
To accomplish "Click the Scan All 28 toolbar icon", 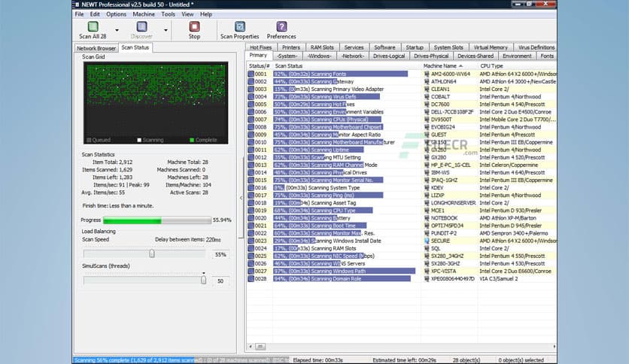I will 93,27.
